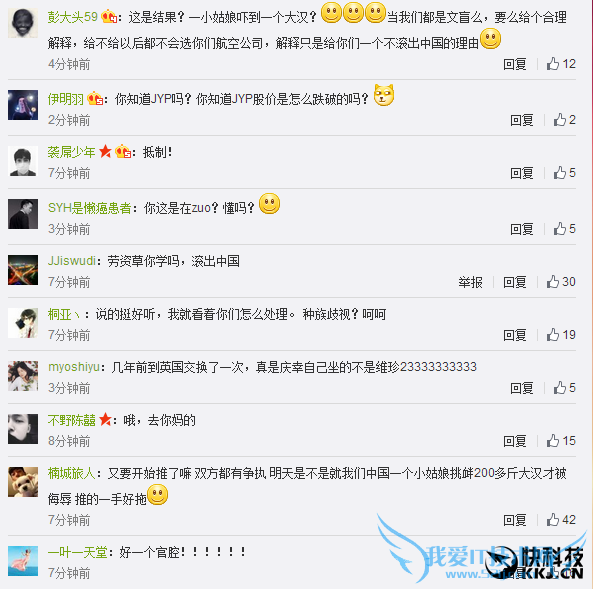Reply to myoshiyu's comment

(x=522, y=388)
